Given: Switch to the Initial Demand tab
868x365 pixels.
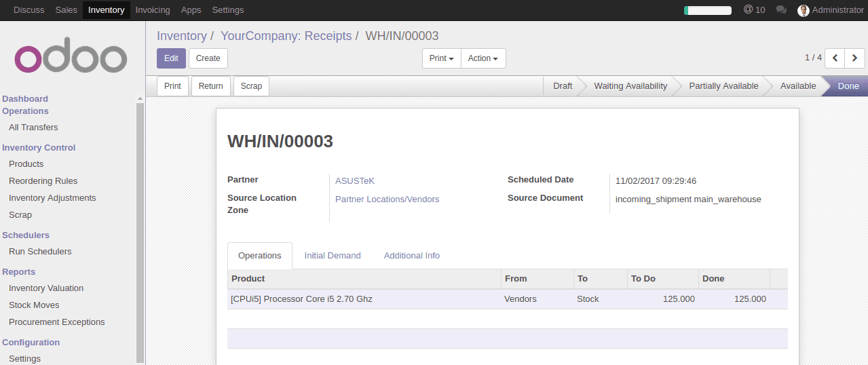Looking at the screenshot, I should pyautogui.click(x=333, y=256).
